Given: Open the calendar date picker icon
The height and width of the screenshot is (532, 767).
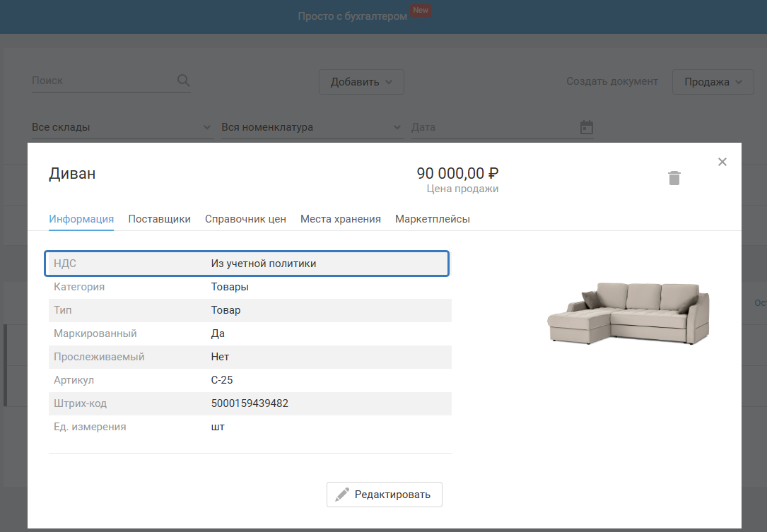Looking at the screenshot, I should coord(586,127).
